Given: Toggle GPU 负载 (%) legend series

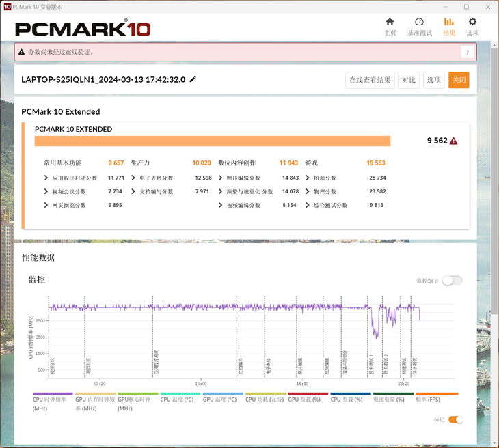Looking at the screenshot, I should 308,398.
